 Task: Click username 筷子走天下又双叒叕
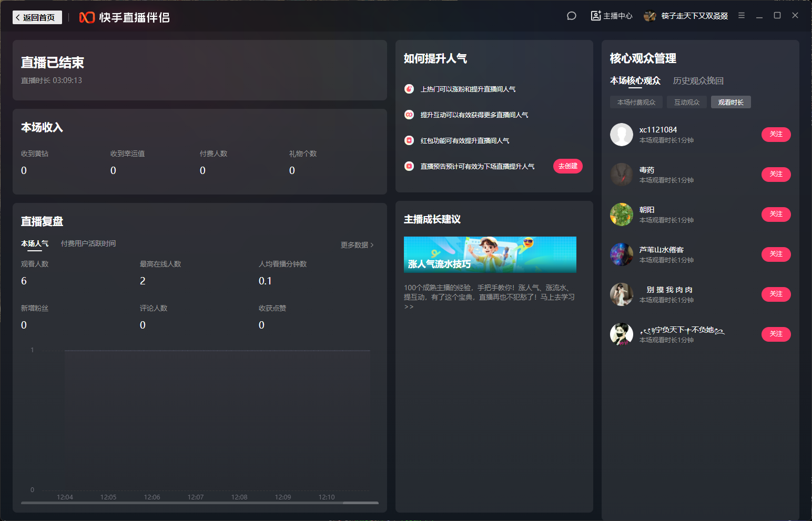695,16
